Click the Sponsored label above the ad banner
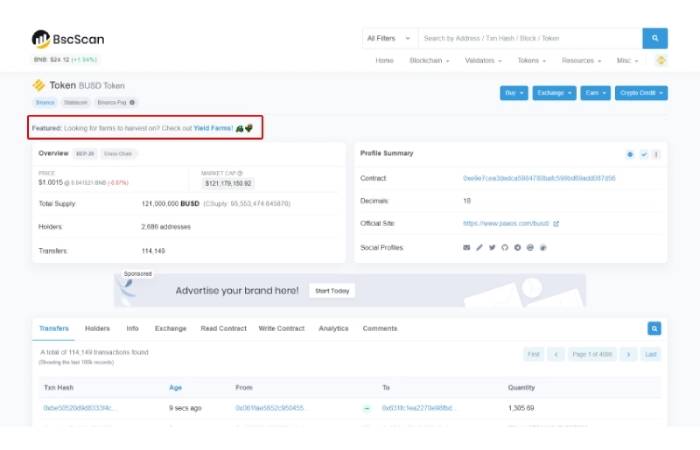 (x=138, y=274)
